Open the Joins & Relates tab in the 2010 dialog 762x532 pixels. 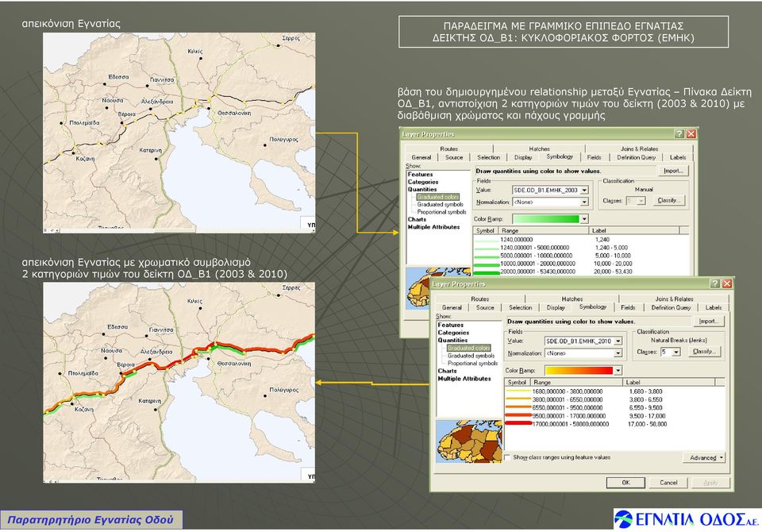pyautogui.click(x=674, y=299)
